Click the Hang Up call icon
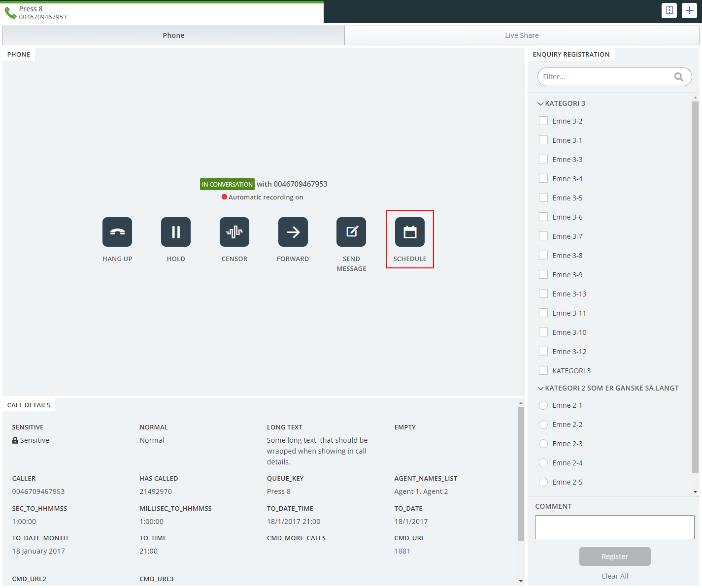This screenshot has width=702, height=588. 117,232
